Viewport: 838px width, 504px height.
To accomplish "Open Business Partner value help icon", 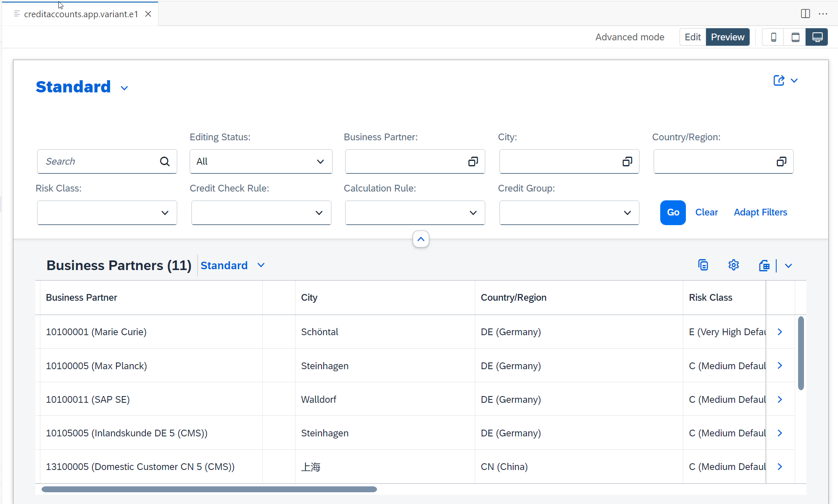I will (473, 161).
